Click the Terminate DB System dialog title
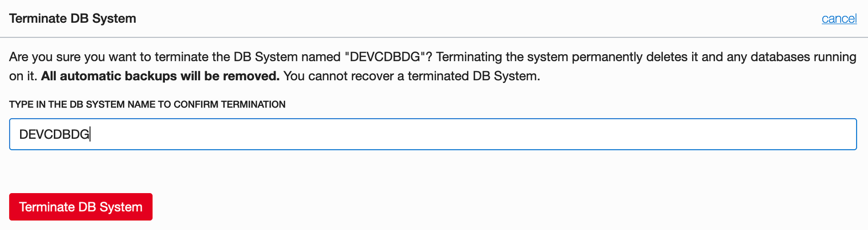Screen dimensions: 868x230 coord(73,18)
